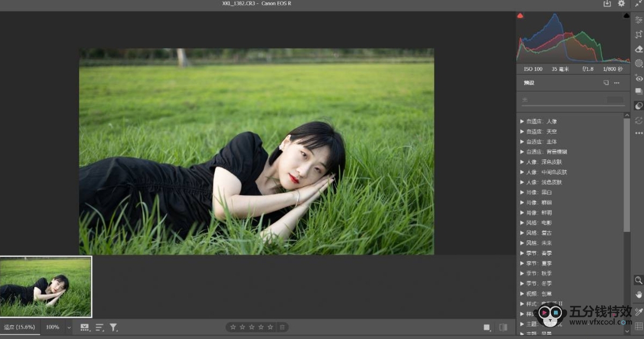Click the trash delete icon beside stars
Image resolution: width=644 pixels, height=339 pixels.
tap(282, 327)
